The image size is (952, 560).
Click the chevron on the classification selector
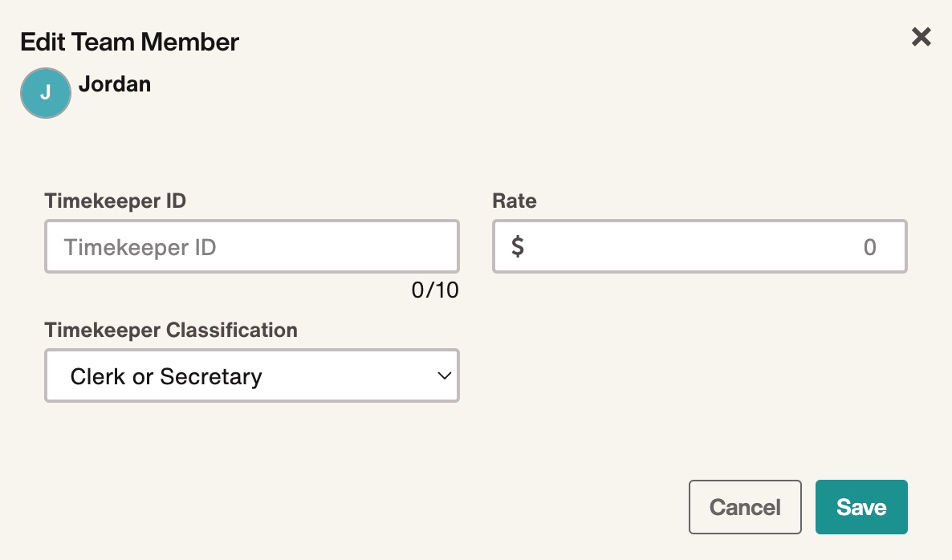[x=444, y=375]
